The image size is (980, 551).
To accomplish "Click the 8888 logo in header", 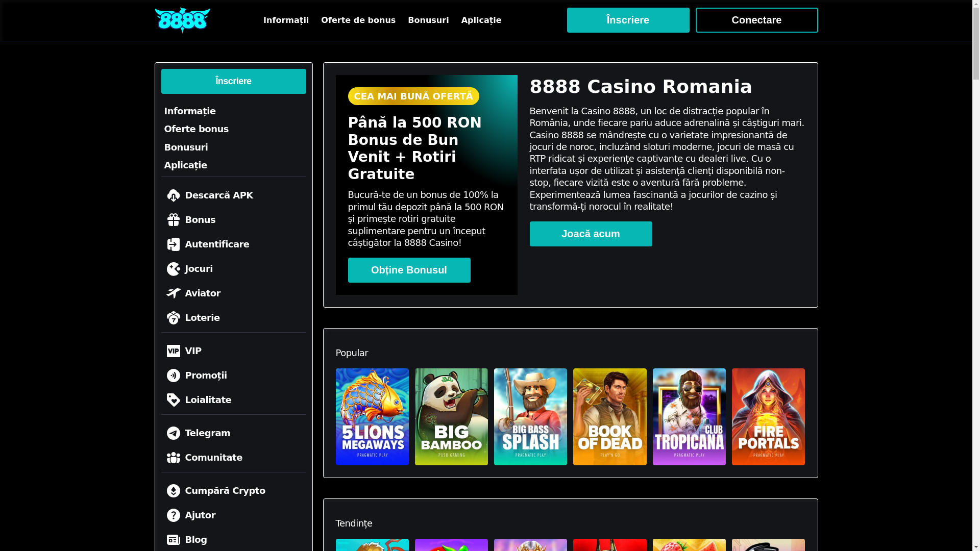I will (182, 20).
